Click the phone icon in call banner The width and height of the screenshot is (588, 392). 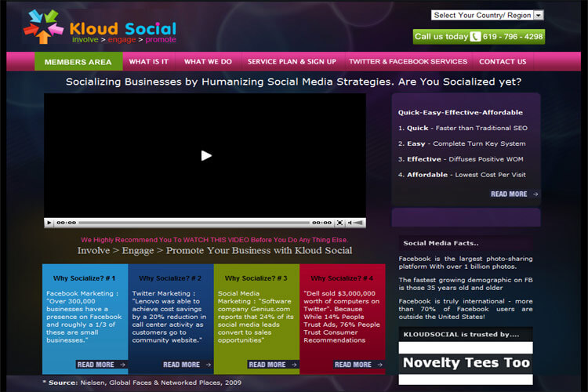pos(475,36)
